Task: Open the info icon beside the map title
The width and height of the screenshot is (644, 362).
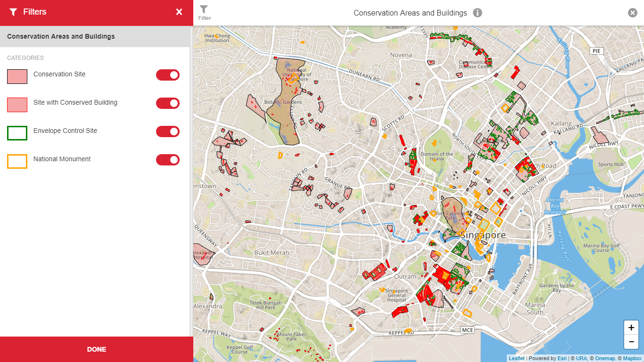Action: click(x=478, y=13)
